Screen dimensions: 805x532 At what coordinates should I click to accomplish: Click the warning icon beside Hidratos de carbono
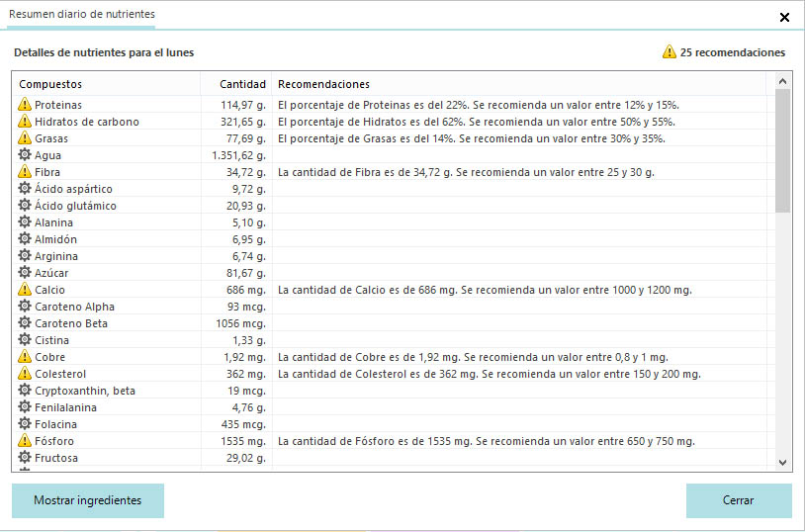[x=25, y=122]
